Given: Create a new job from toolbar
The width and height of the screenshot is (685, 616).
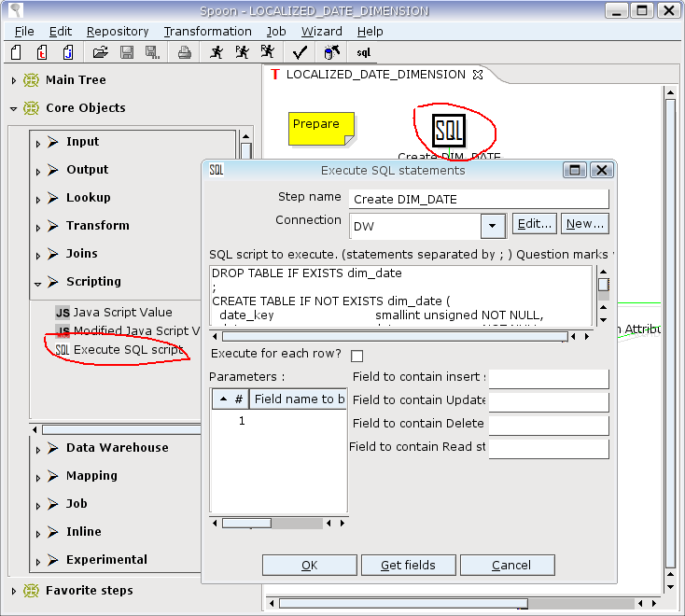Looking at the screenshot, I should coord(68,52).
